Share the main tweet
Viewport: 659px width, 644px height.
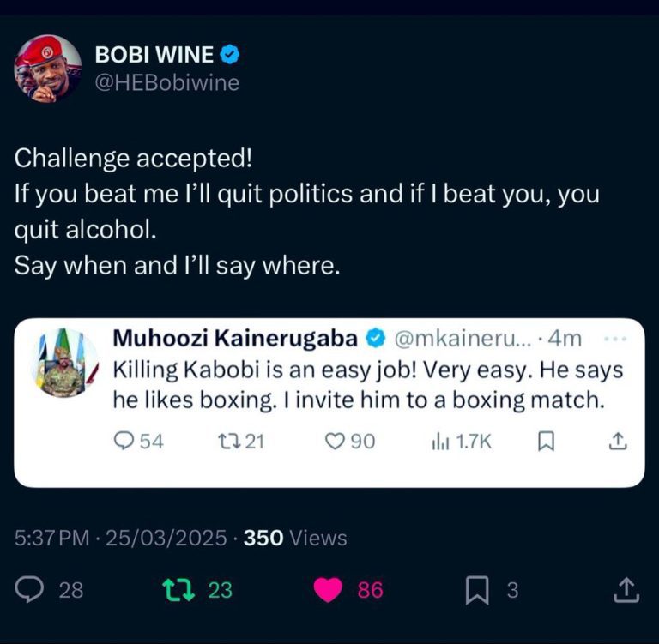(627, 590)
